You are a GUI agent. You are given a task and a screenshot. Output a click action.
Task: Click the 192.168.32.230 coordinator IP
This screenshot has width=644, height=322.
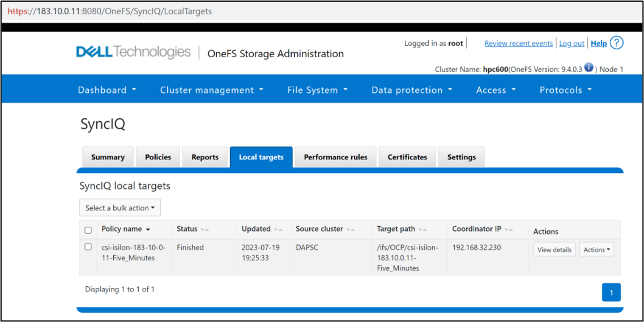pos(477,247)
